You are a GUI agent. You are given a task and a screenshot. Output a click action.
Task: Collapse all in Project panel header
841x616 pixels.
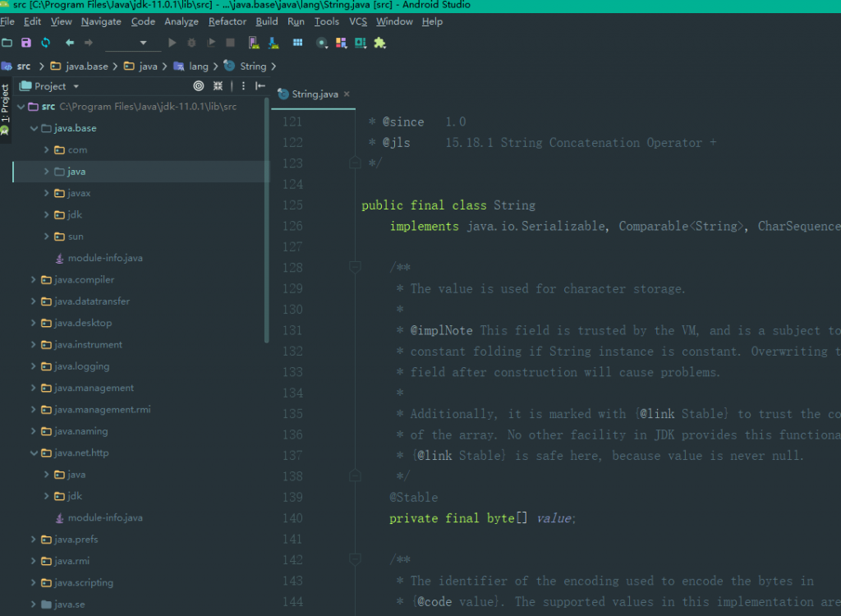(218, 86)
